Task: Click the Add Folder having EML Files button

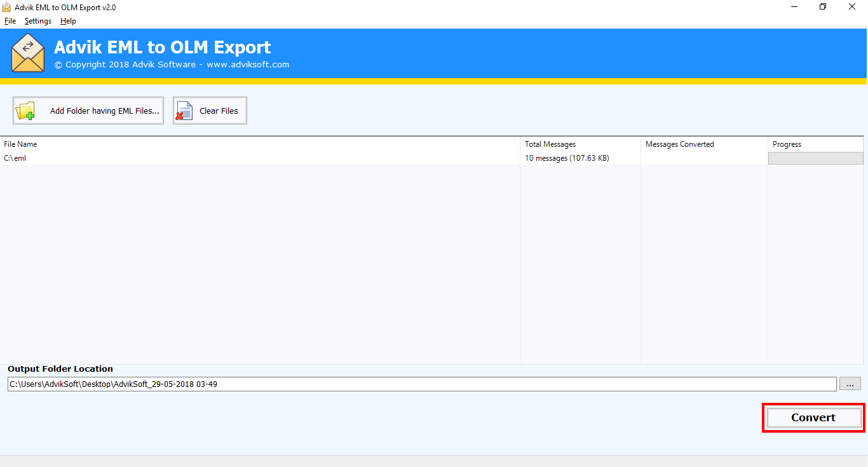Action: 88,110
